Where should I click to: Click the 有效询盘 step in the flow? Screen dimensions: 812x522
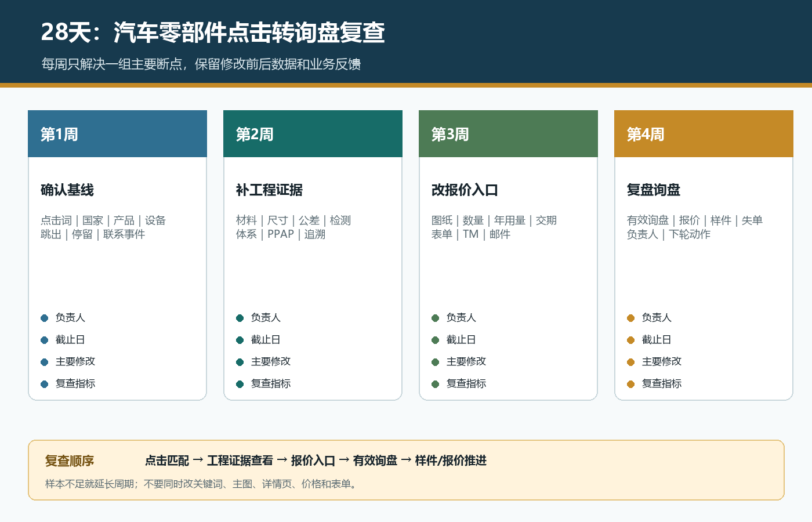pyautogui.click(x=375, y=461)
